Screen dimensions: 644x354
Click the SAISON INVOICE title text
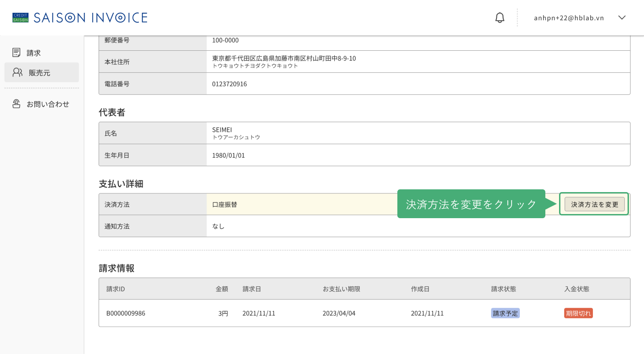(90, 18)
